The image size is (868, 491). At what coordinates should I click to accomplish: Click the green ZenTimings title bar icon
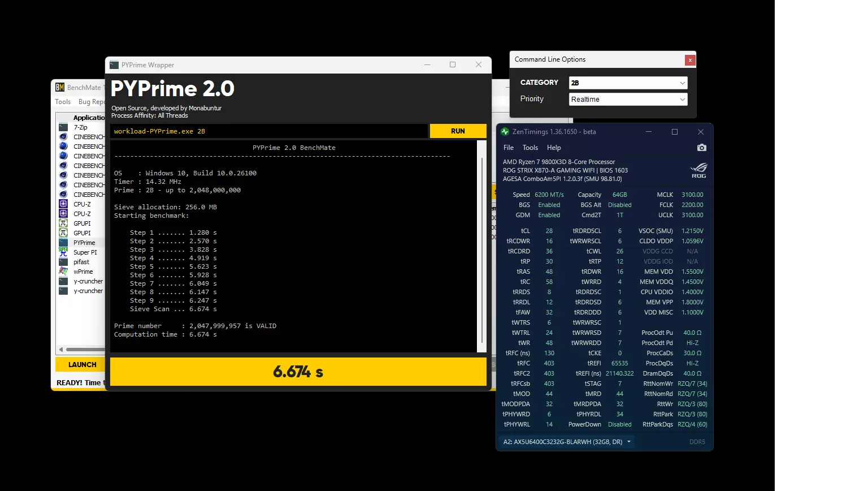pos(505,132)
